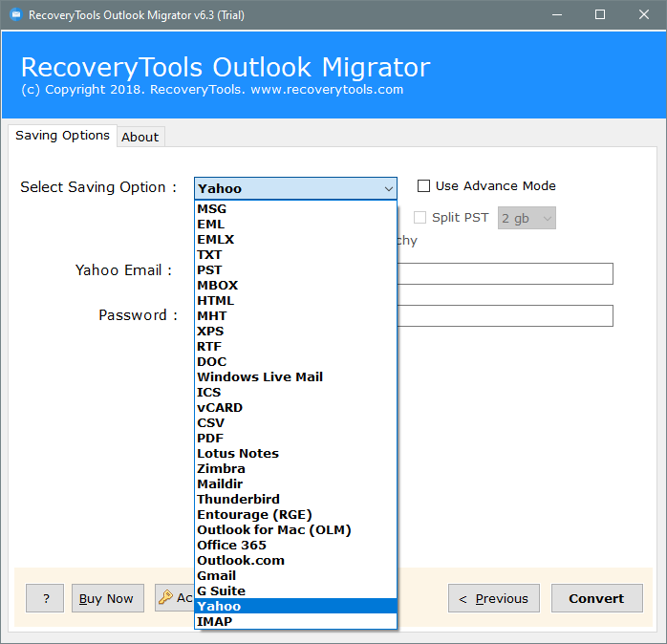Image resolution: width=667 pixels, height=644 pixels.
Task: Pick Lotus Notes in the list
Action: point(295,454)
